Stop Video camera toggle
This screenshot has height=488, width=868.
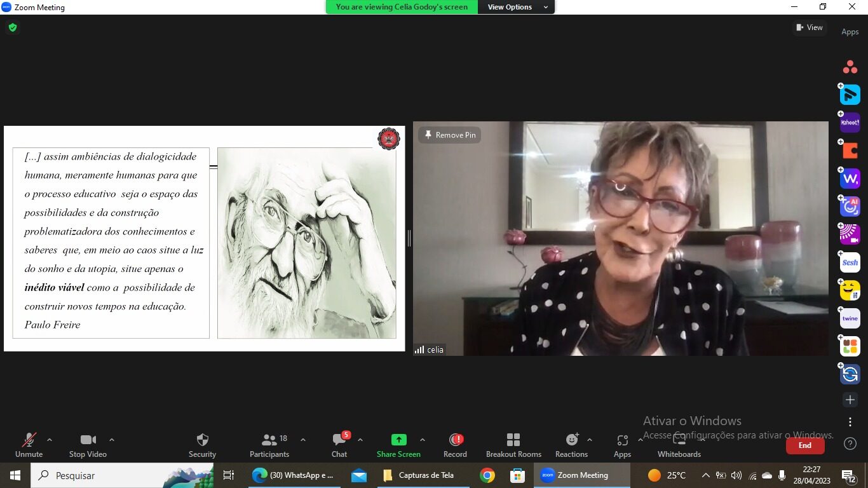coord(88,445)
